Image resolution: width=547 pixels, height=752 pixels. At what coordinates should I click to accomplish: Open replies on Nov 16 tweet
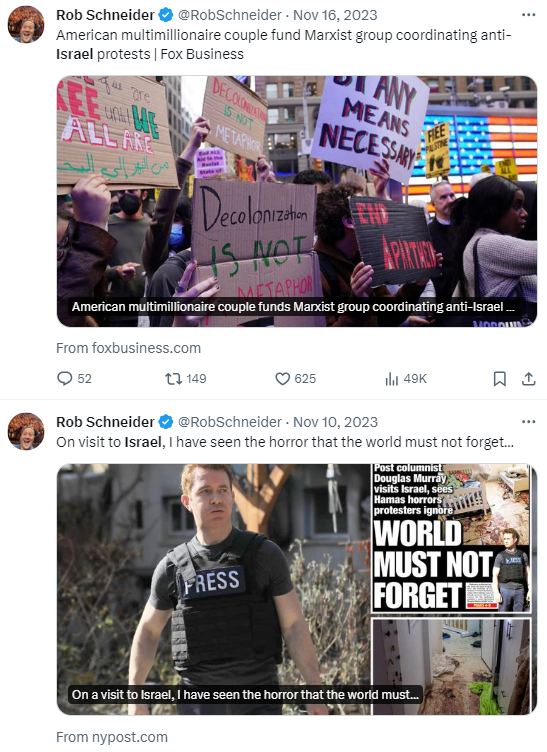pos(74,379)
